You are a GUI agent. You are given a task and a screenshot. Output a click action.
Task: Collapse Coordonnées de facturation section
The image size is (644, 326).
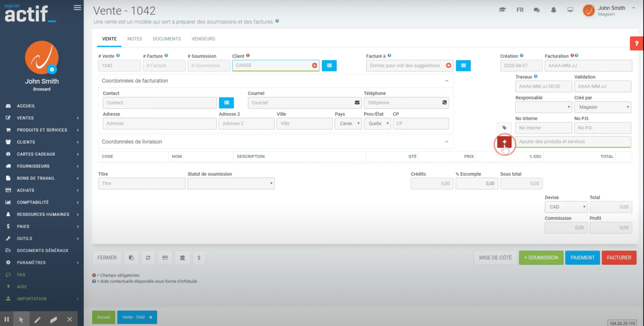pos(447,81)
